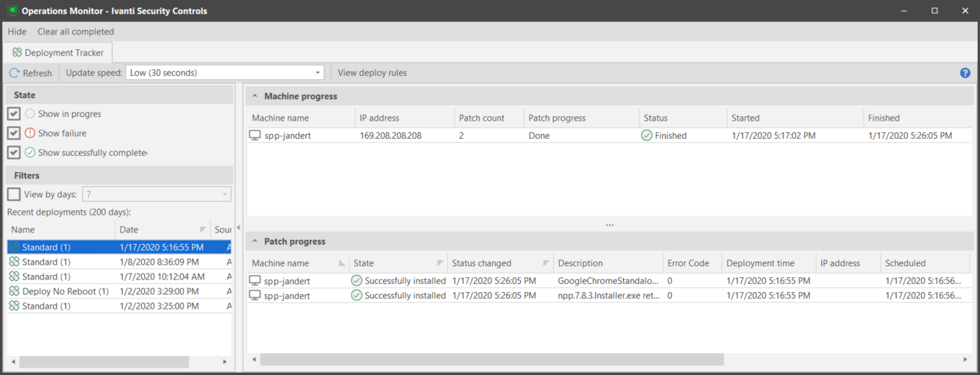Sort by Name column in recent deployments

(60, 229)
